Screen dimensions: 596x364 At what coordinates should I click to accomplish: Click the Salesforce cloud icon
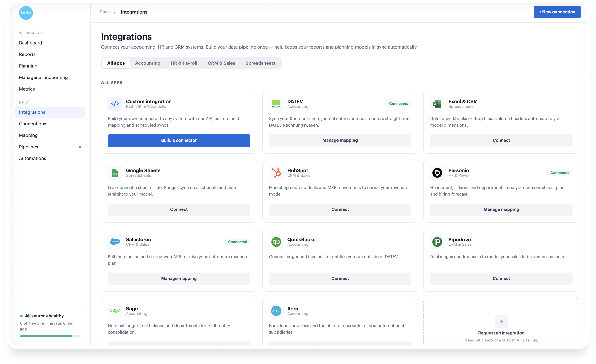tap(115, 242)
